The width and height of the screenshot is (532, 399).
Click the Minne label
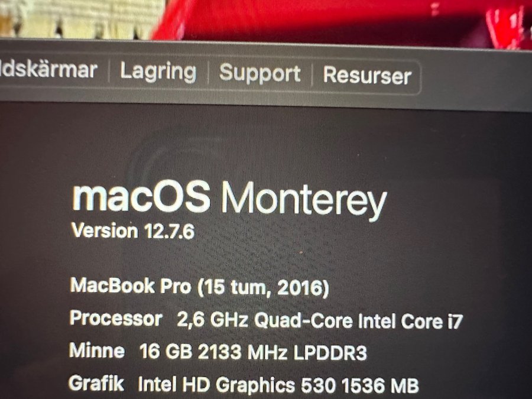tap(97, 350)
